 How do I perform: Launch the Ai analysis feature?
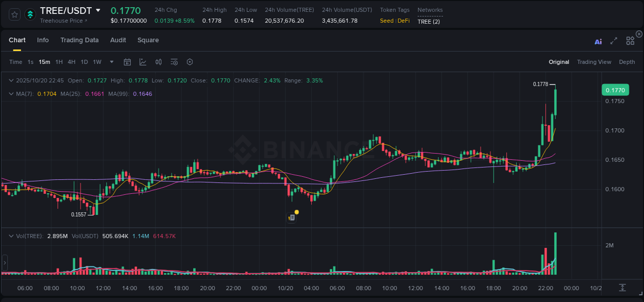pos(598,41)
